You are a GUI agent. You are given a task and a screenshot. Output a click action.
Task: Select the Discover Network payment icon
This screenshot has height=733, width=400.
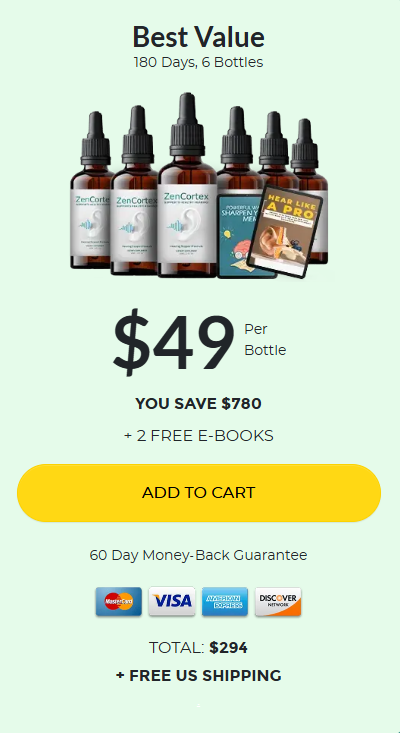pos(278,602)
